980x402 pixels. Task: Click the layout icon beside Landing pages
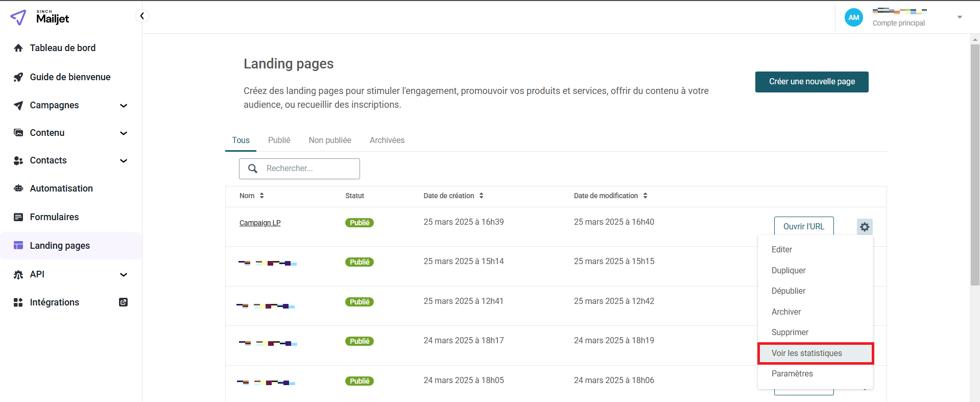(x=18, y=246)
